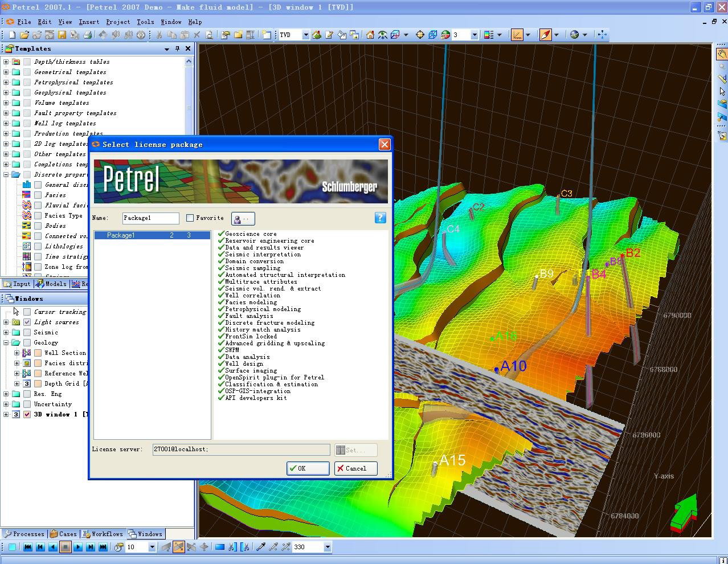Viewport: 728px width, 564px height.
Task: Toggle the Cursor tracking checkbox
Action: [x=27, y=312]
